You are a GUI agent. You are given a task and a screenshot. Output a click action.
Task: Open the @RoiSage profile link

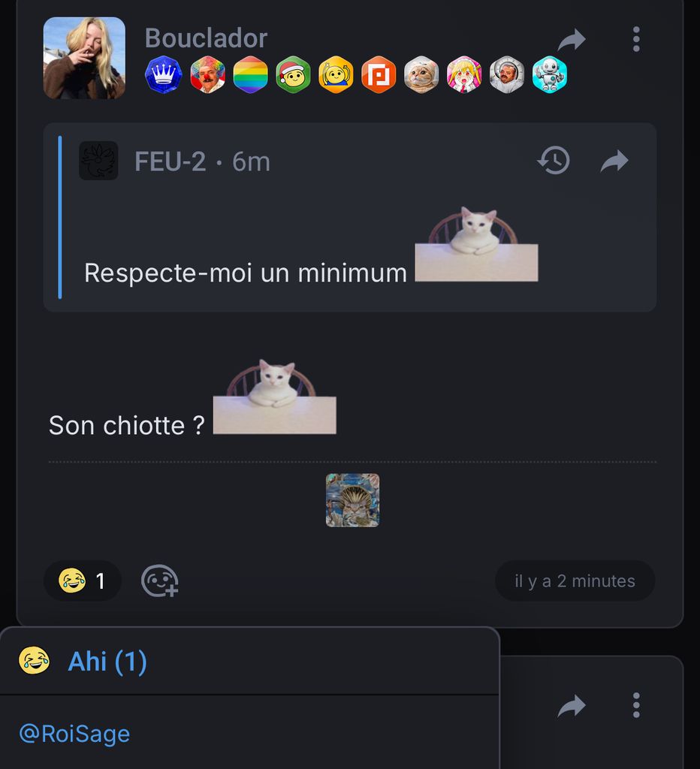click(x=74, y=734)
